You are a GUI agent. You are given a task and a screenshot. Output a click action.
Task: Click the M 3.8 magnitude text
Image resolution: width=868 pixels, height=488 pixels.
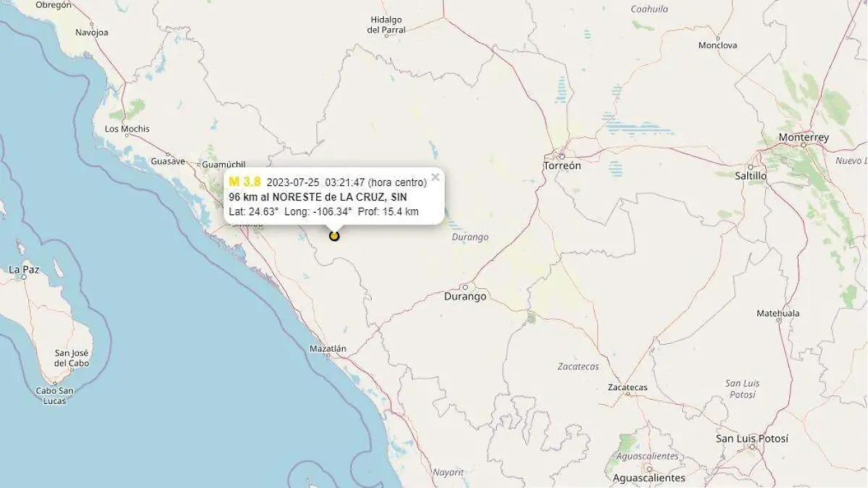tap(244, 182)
